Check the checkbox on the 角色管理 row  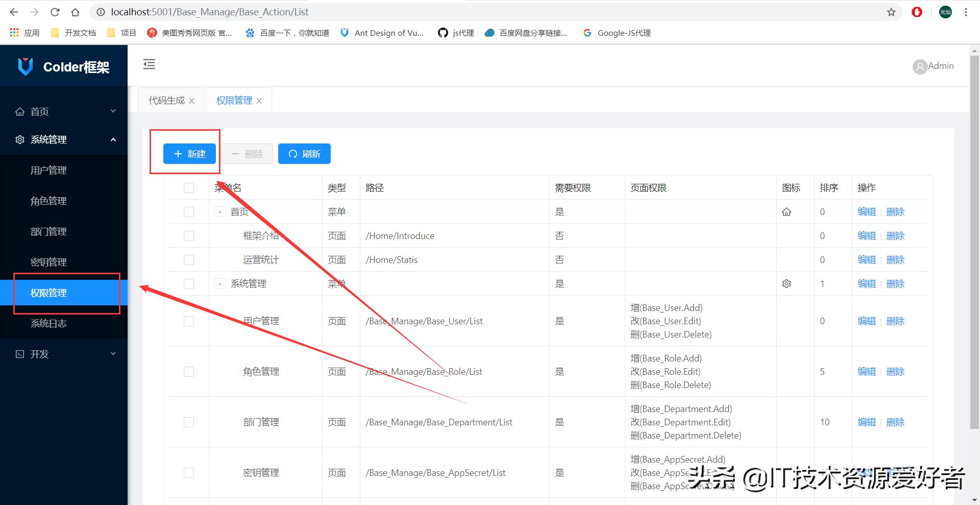coord(188,372)
